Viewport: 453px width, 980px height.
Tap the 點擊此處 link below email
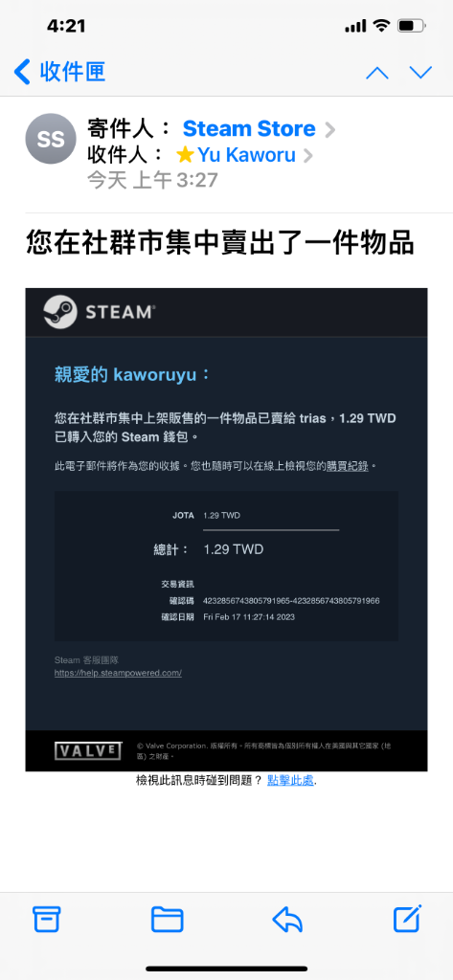tap(291, 780)
